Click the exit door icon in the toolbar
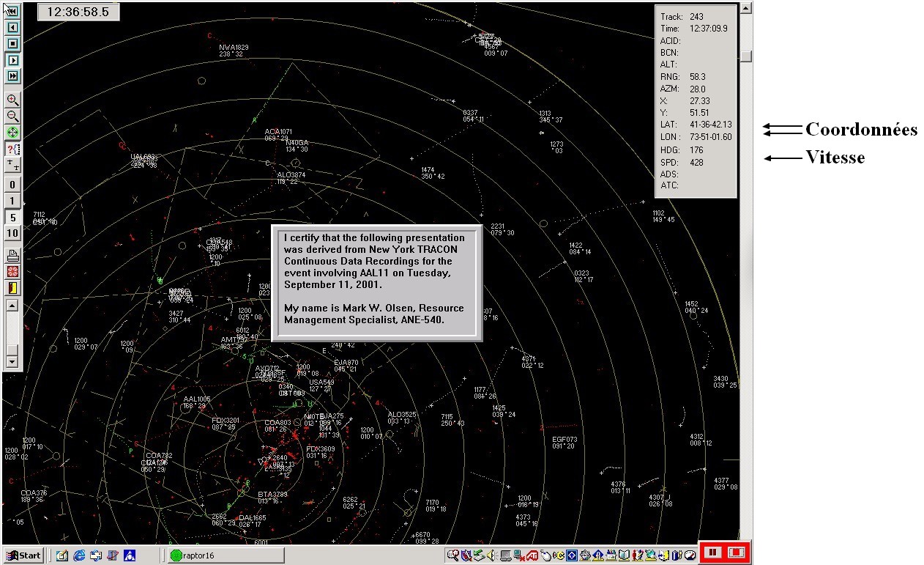The image size is (924, 565). tap(12, 288)
